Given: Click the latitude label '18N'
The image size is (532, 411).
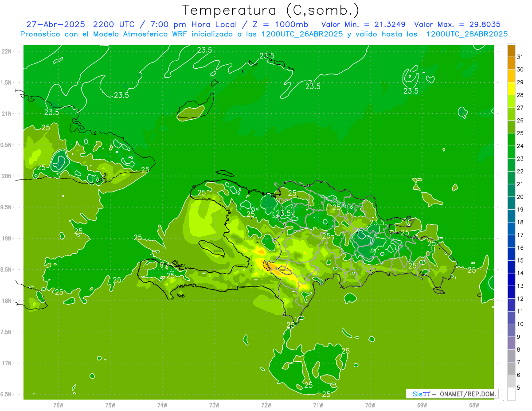Looking at the screenshot, I should tap(7, 301).
